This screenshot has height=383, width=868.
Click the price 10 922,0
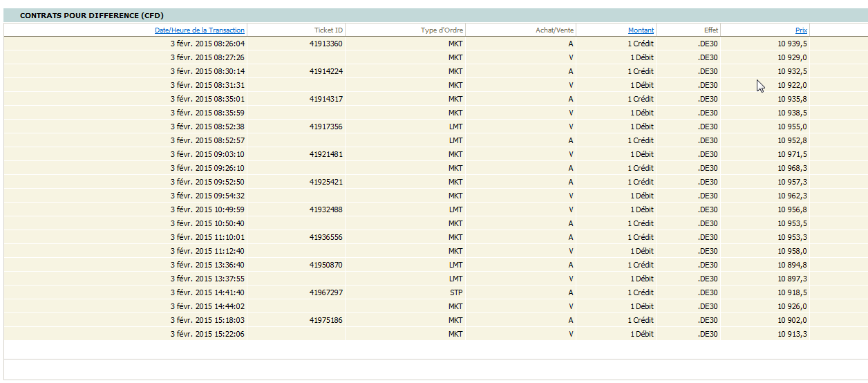(x=792, y=85)
